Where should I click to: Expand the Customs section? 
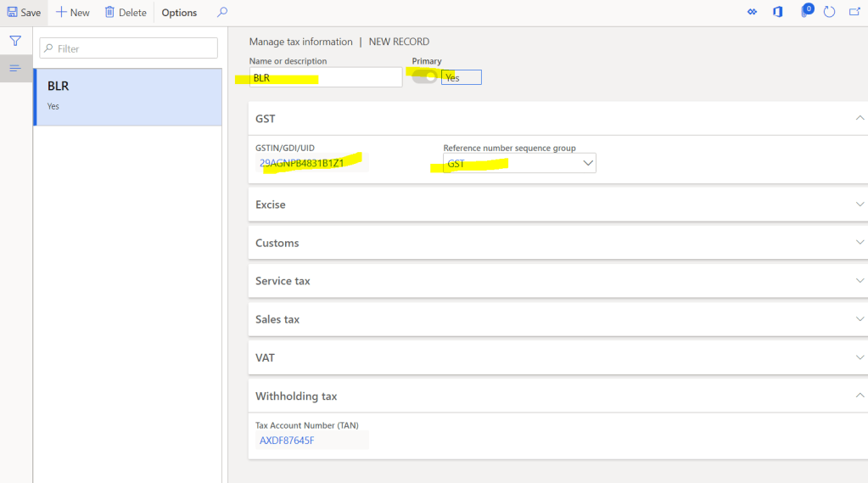coord(860,243)
